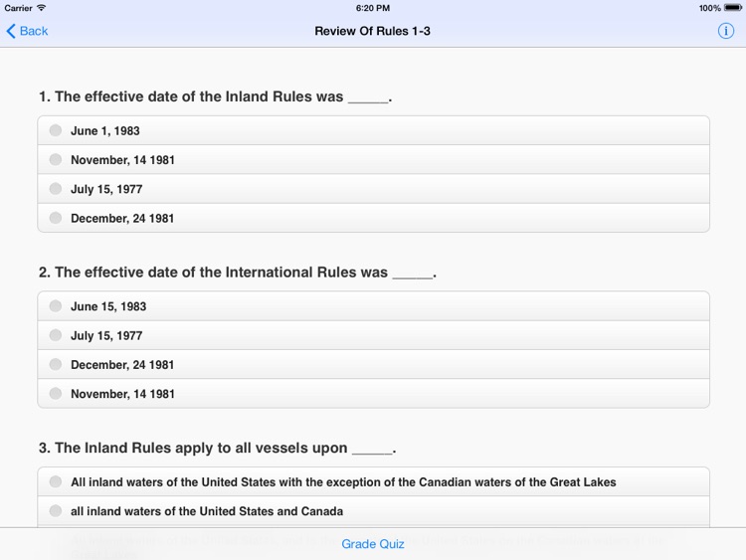Tap the Wi-Fi icon in the status bar
Image resolution: width=746 pixels, height=560 pixels.
[x=42, y=8]
